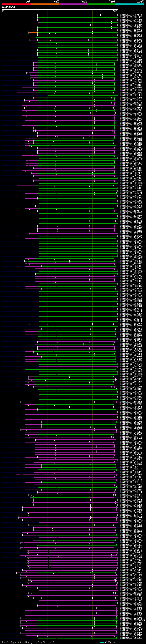Click the UniRef100_B9SC73 label

pyautogui.click(x=131, y=32)
